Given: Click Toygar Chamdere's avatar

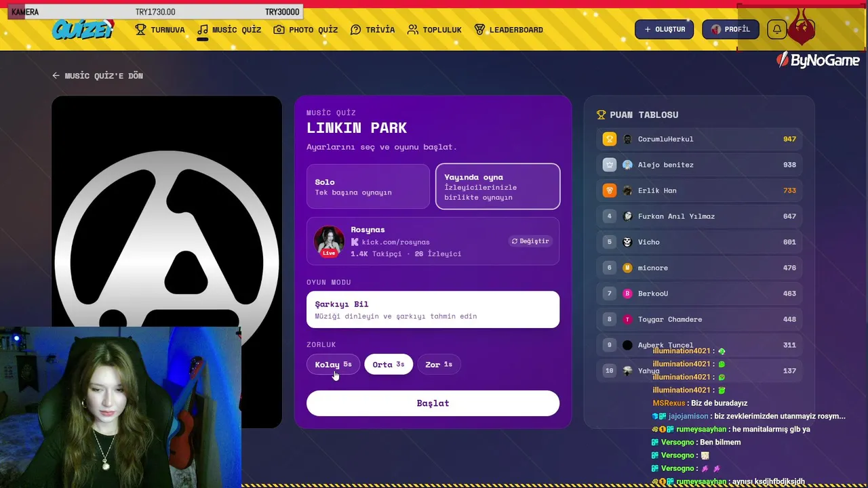Looking at the screenshot, I should 627,319.
